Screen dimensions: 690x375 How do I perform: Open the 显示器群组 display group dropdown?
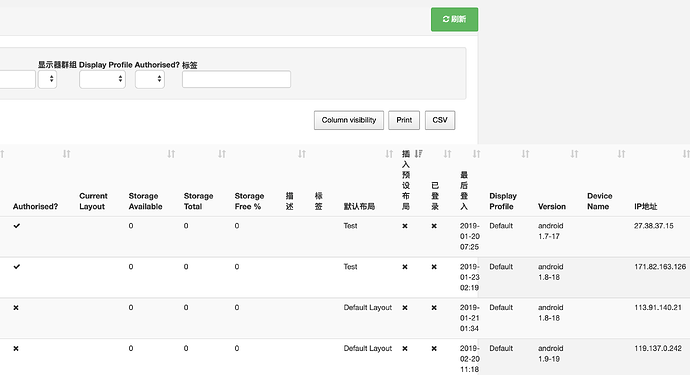48,79
